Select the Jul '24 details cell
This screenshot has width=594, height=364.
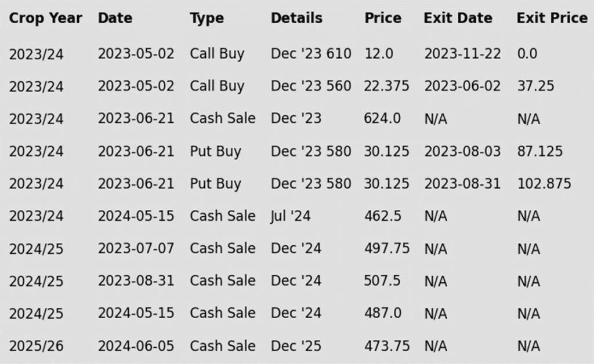[x=291, y=216]
